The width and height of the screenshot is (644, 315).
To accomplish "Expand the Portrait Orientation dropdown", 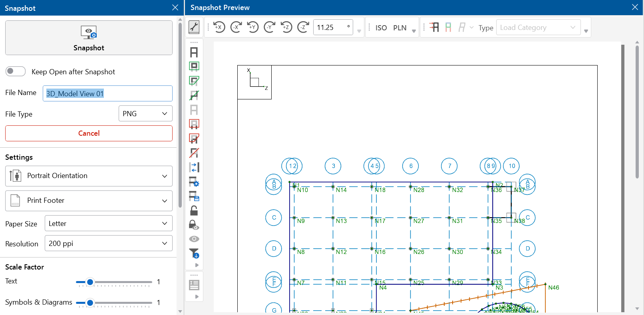I will 89,176.
